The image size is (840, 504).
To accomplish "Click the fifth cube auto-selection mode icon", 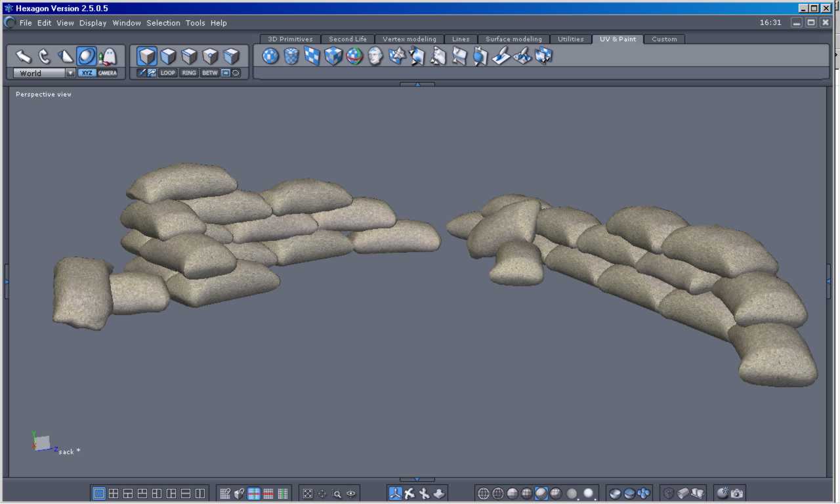I will [231, 56].
